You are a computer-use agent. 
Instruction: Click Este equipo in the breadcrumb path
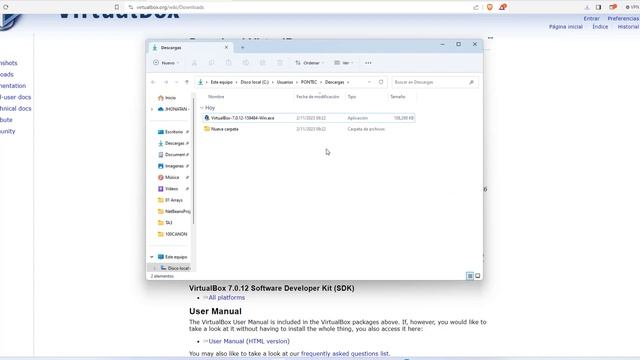221,82
